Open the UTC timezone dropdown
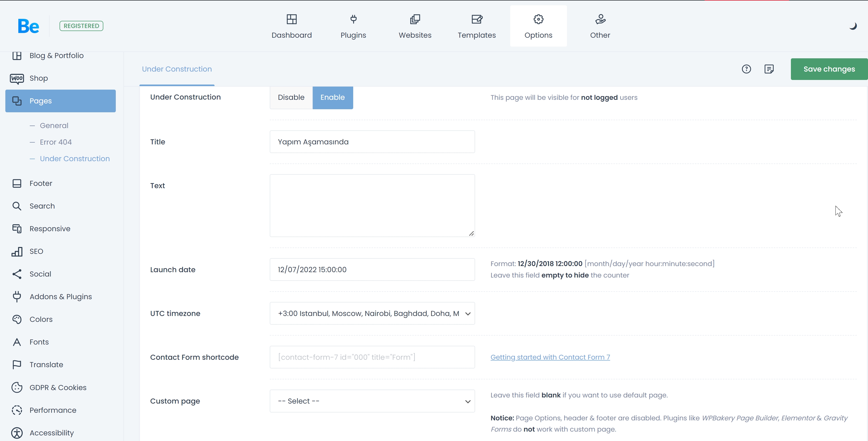 [x=372, y=313]
